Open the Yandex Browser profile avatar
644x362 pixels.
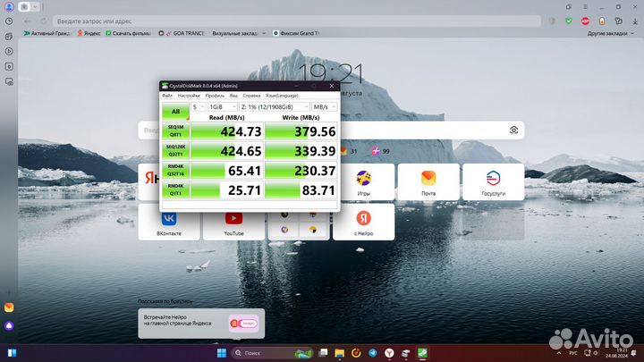click(x=9, y=7)
